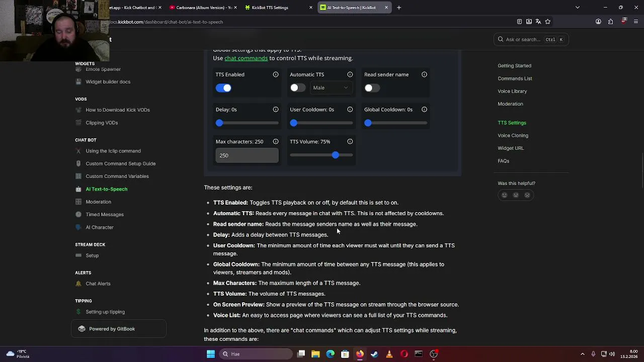Image resolution: width=644 pixels, height=362 pixels.
Task: Open the list all tabs chevron
Action: (578, 8)
